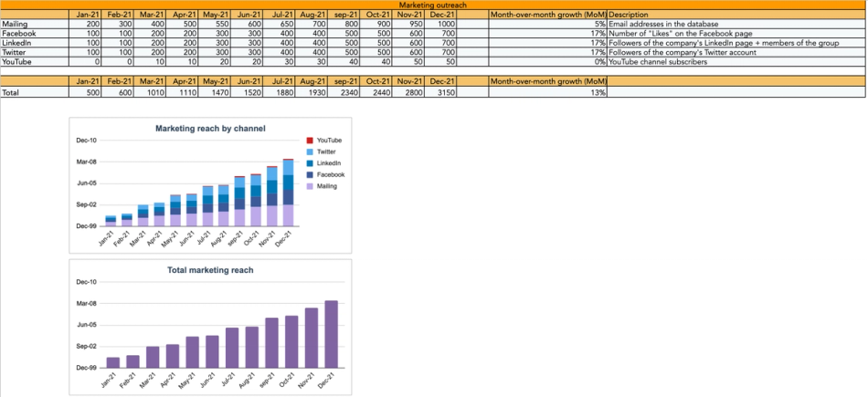Click the YouTube MoM growth cell 0%
This screenshot has width=868, height=397.
point(548,62)
